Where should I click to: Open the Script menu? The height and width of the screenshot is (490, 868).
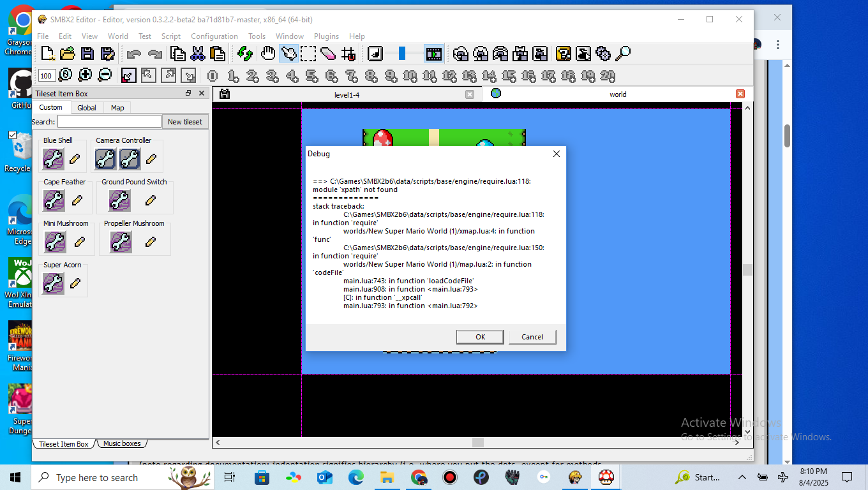pyautogui.click(x=171, y=36)
